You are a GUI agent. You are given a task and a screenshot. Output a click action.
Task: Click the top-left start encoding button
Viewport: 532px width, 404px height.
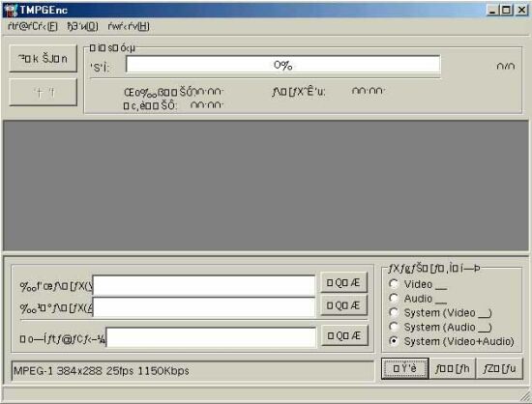[x=44, y=58]
